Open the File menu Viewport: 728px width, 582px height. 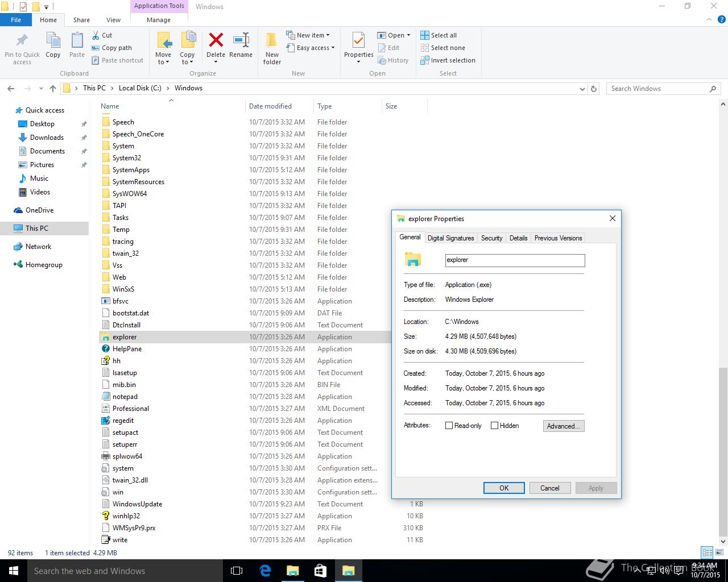(16, 19)
